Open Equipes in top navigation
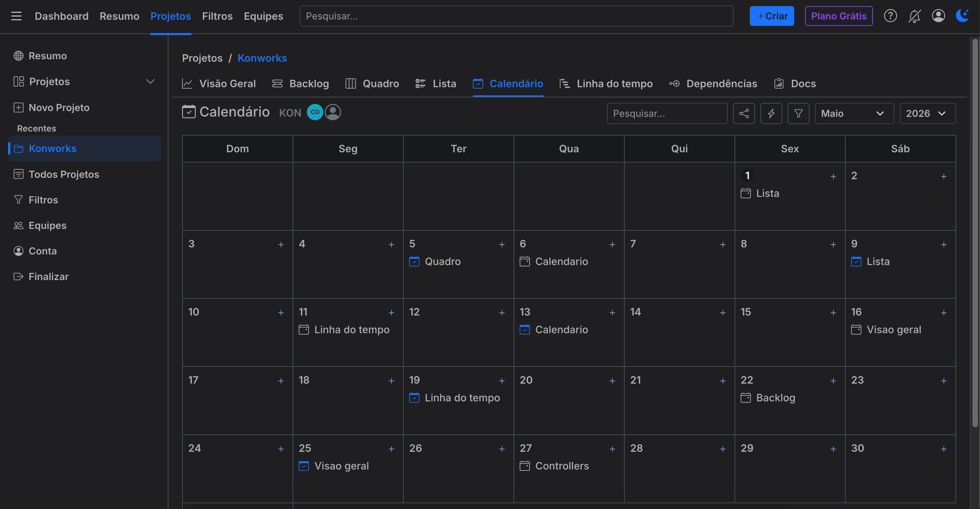Image resolution: width=980 pixels, height=509 pixels. click(x=263, y=16)
